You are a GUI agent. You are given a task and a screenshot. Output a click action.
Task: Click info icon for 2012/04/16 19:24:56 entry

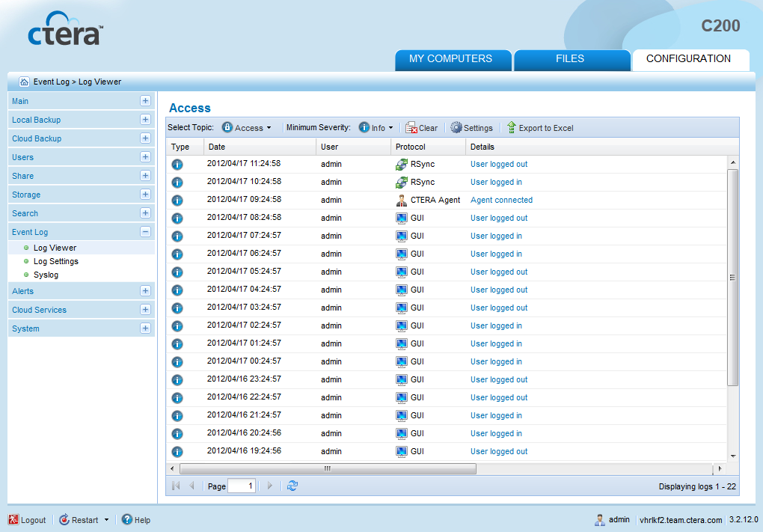[x=177, y=452]
